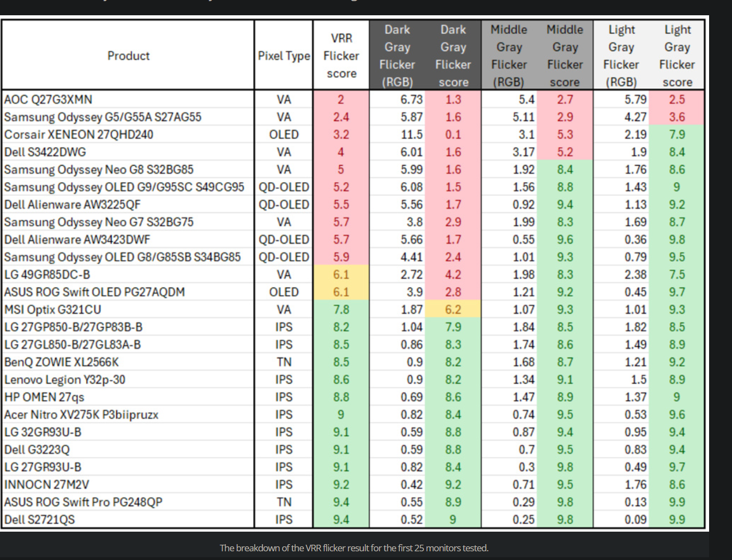Click VRR score 9.2 for INNOCN 27M2V
Image resolution: width=732 pixels, height=560 pixels.
[341, 484]
